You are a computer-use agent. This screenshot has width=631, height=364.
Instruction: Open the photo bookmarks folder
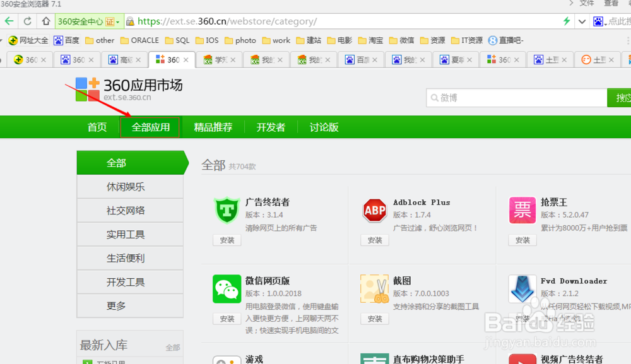click(x=240, y=40)
